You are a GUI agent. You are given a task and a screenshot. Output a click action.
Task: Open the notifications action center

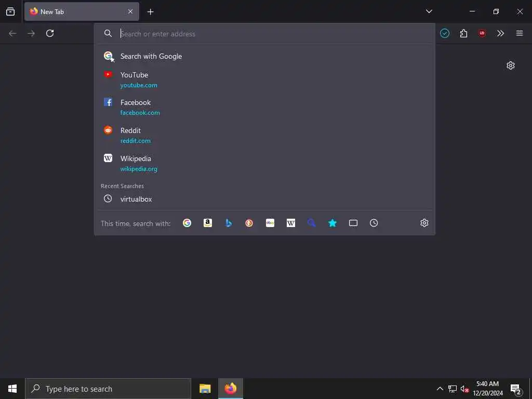pos(516,389)
